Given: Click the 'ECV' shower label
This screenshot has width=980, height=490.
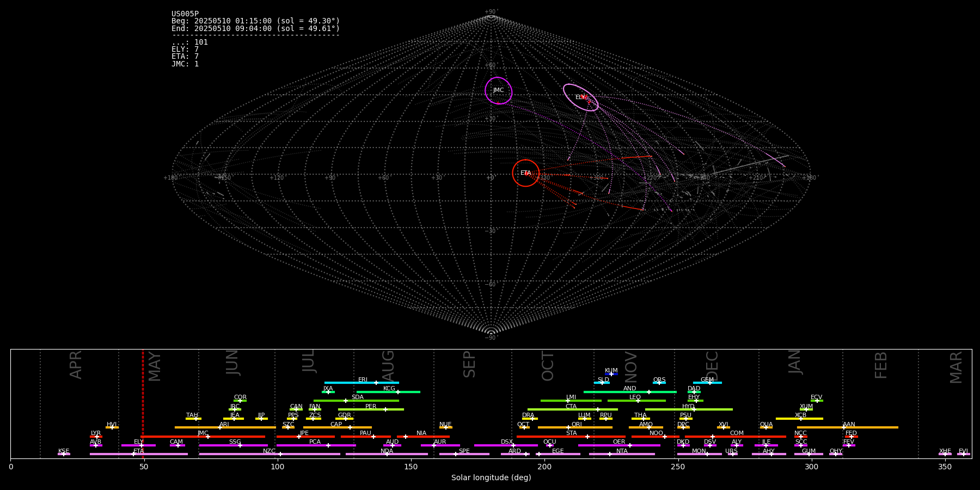Looking at the screenshot, I should pos(816,397).
